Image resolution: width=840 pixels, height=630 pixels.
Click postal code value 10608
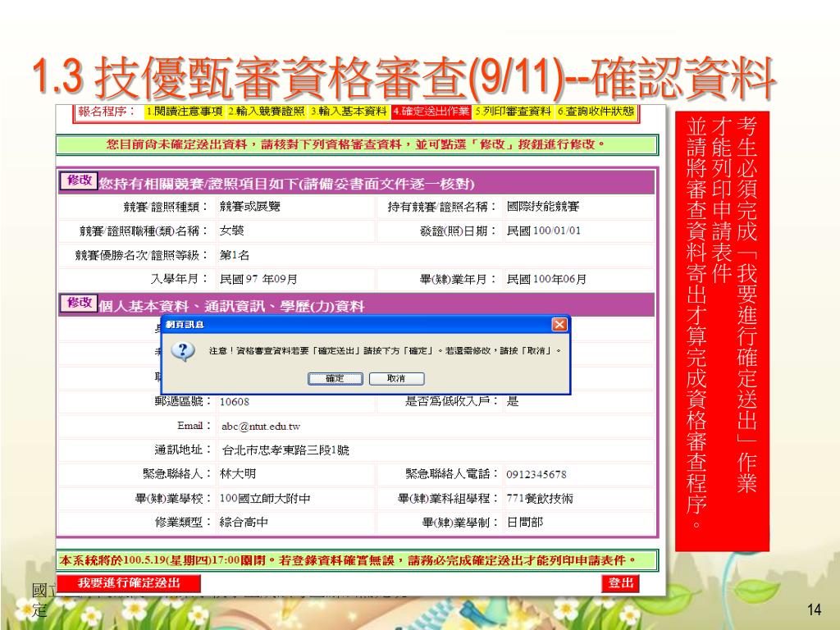(x=235, y=402)
